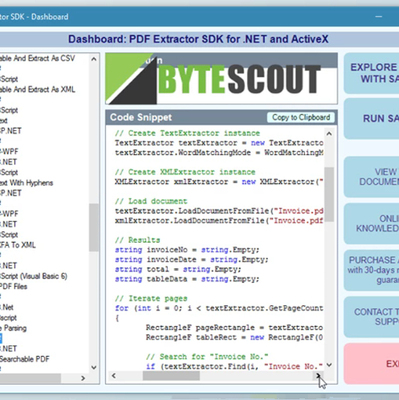Viewport: 399px width, 400px height.
Task: Click the 'string invoiceNo = string.Empty;' line
Action: coord(187,250)
